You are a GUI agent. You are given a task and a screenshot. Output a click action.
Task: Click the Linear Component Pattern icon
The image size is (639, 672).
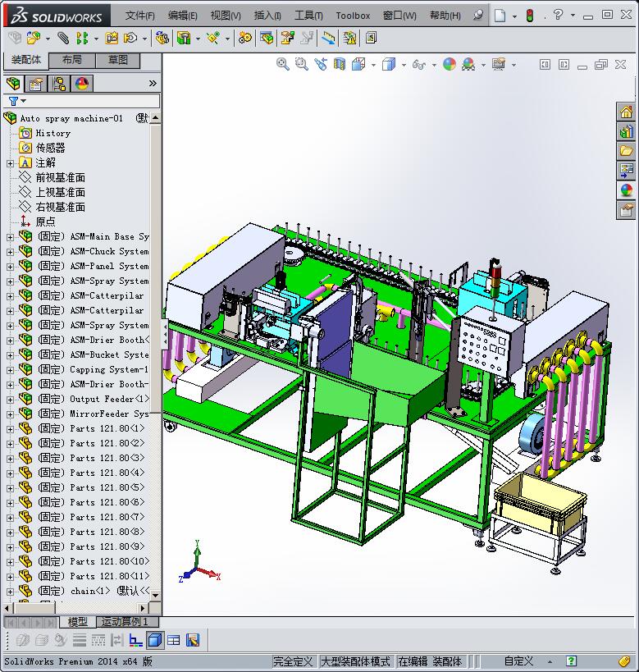click(x=82, y=38)
